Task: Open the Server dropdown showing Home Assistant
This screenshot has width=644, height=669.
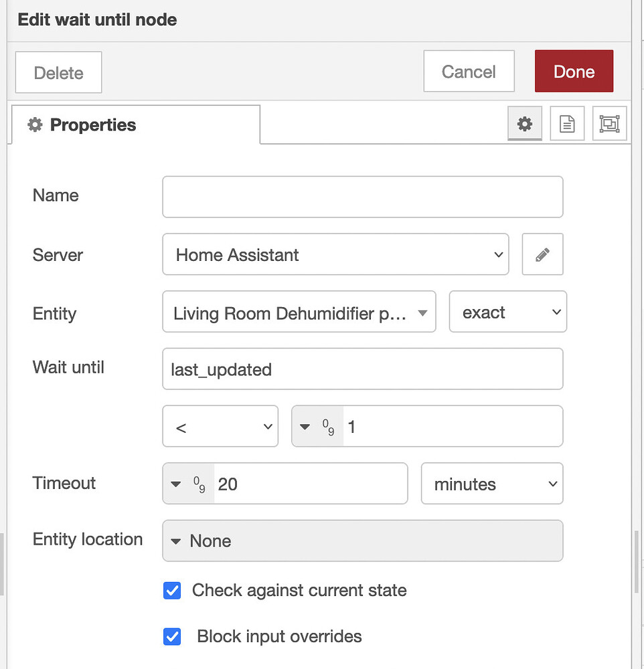Action: pyautogui.click(x=335, y=254)
